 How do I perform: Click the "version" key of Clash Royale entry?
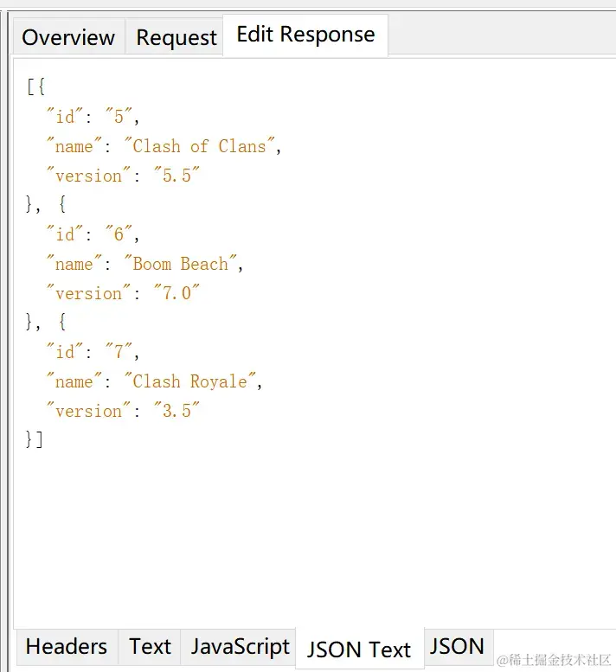88,410
